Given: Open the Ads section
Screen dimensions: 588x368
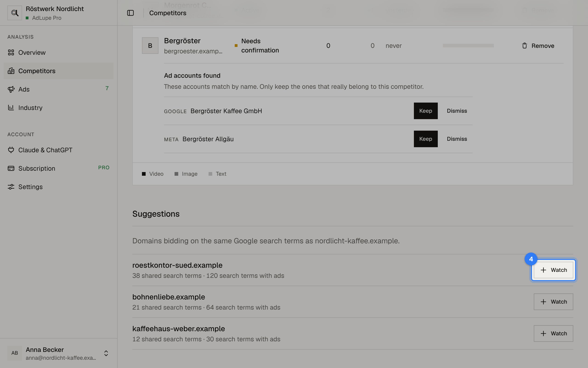Looking at the screenshot, I should pyautogui.click(x=59, y=89).
